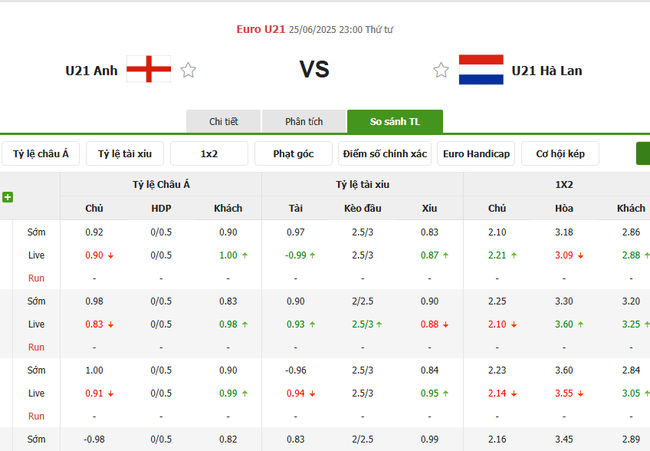Select the Euro Handicap filter
This screenshot has height=451, width=650.
[x=476, y=154]
